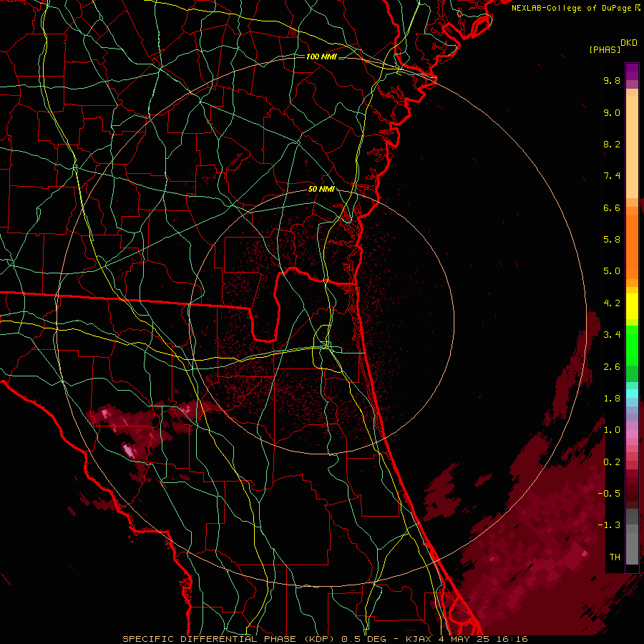Screen dimensions: 644x644
Task: Click the -0.5 scale label
Action: (x=609, y=494)
